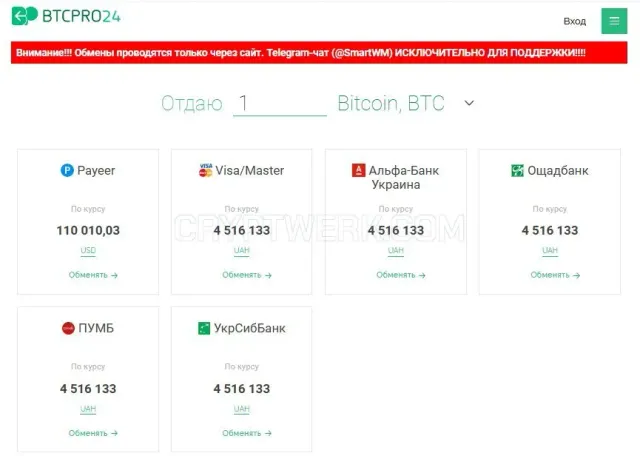This screenshot has height=456, width=640.
Task: Click the UAH label in Ощадбанк card
Action: pyautogui.click(x=550, y=250)
